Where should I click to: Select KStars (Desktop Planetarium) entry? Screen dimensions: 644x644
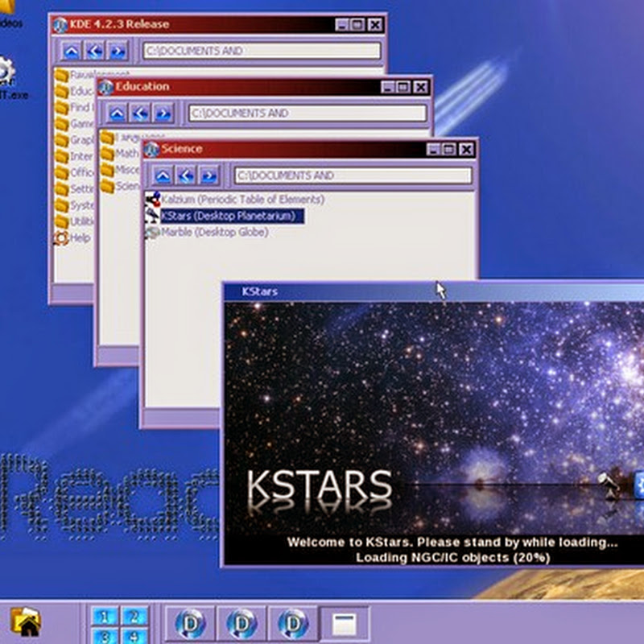coord(225,216)
